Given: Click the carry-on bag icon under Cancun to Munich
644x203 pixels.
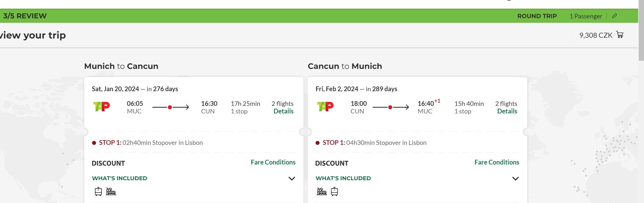Looking at the screenshot, I should click(334, 191).
